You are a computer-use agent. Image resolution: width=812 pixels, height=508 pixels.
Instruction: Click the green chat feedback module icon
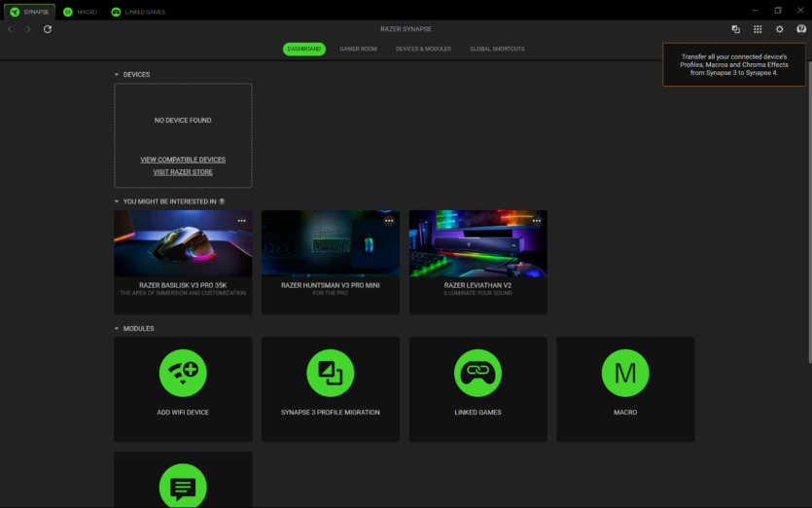[x=183, y=486]
